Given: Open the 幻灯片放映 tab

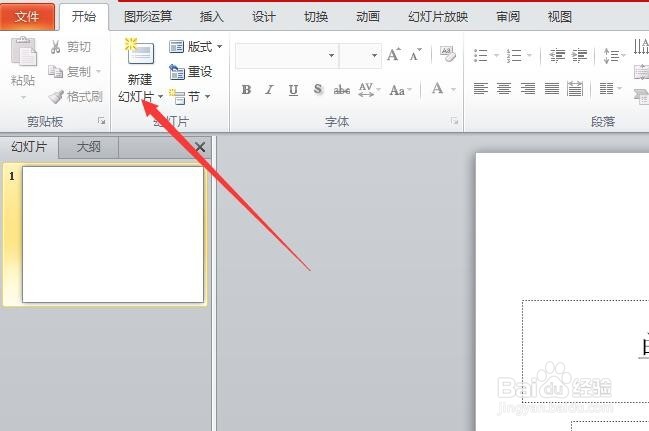Looking at the screenshot, I should click(x=438, y=17).
